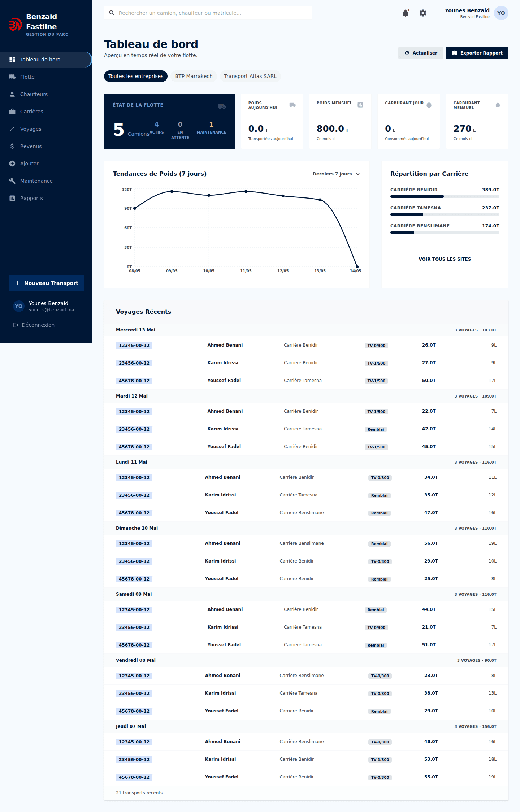Click Carrière Benidir progress bar
The image size is (520, 812).
[x=445, y=196]
